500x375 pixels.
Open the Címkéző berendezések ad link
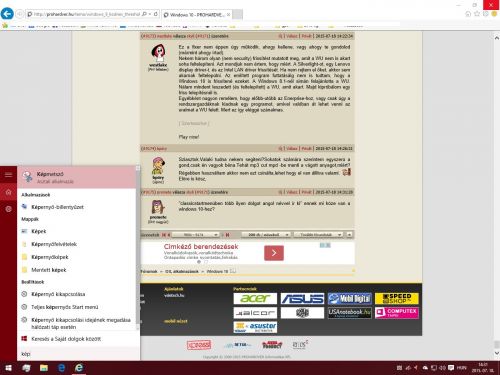pyautogui.click(x=201, y=247)
